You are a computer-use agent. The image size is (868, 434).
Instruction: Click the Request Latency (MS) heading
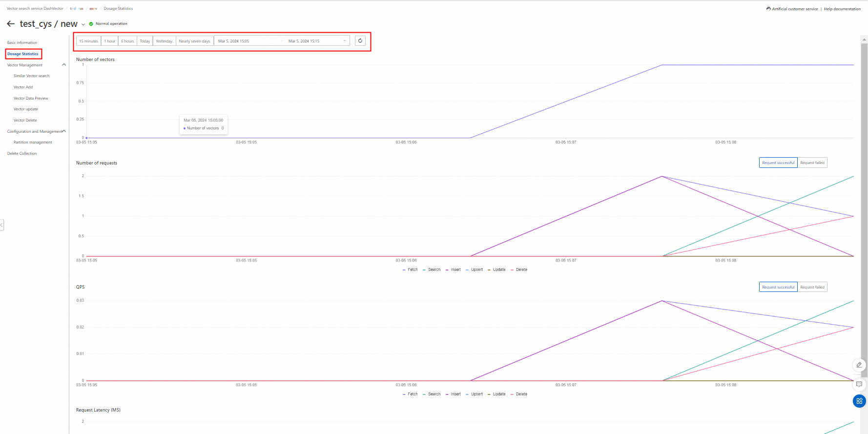coord(98,410)
